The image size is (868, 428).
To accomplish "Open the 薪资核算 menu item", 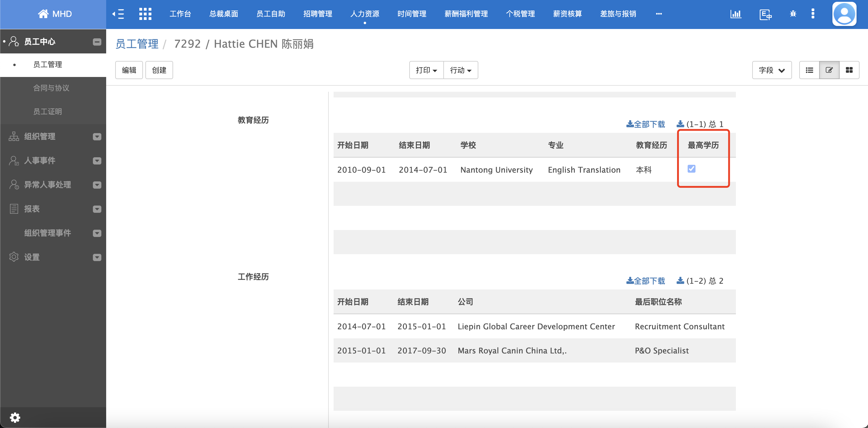I will [x=567, y=14].
